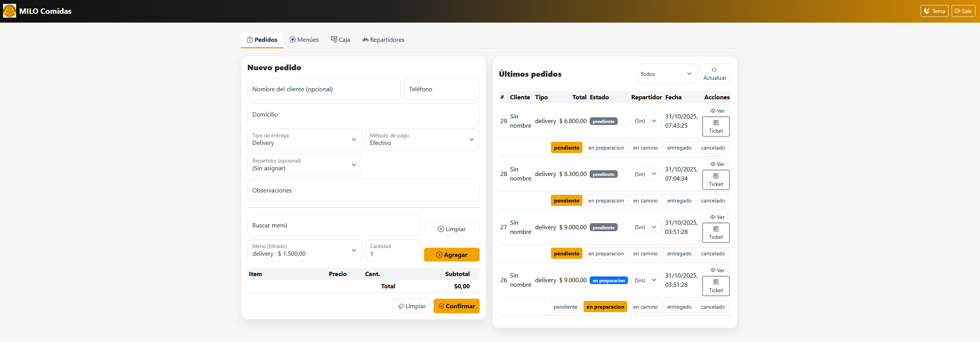Click the Domicilio input field
This screenshot has width=980, height=342.
pyautogui.click(x=363, y=114)
